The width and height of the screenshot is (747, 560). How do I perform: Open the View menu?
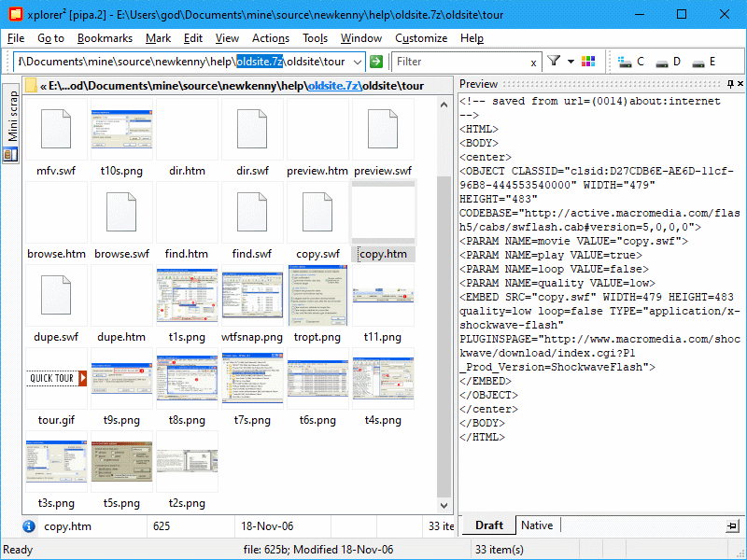coord(227,38)
